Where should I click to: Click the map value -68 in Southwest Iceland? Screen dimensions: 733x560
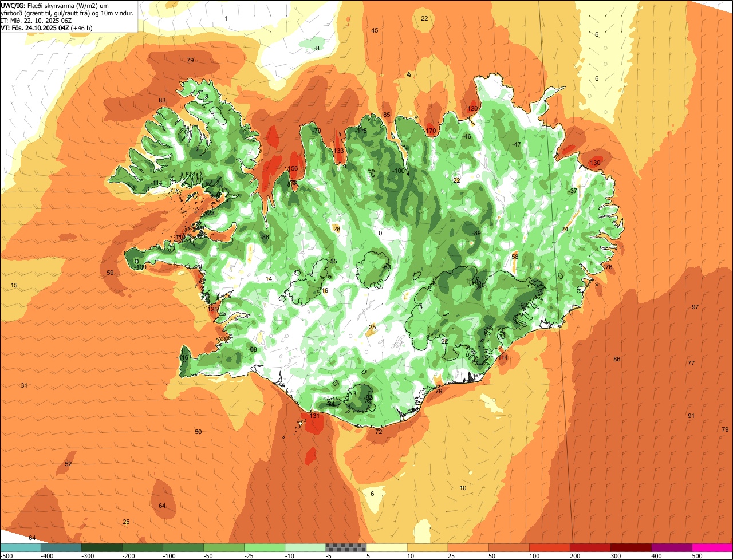253,350
